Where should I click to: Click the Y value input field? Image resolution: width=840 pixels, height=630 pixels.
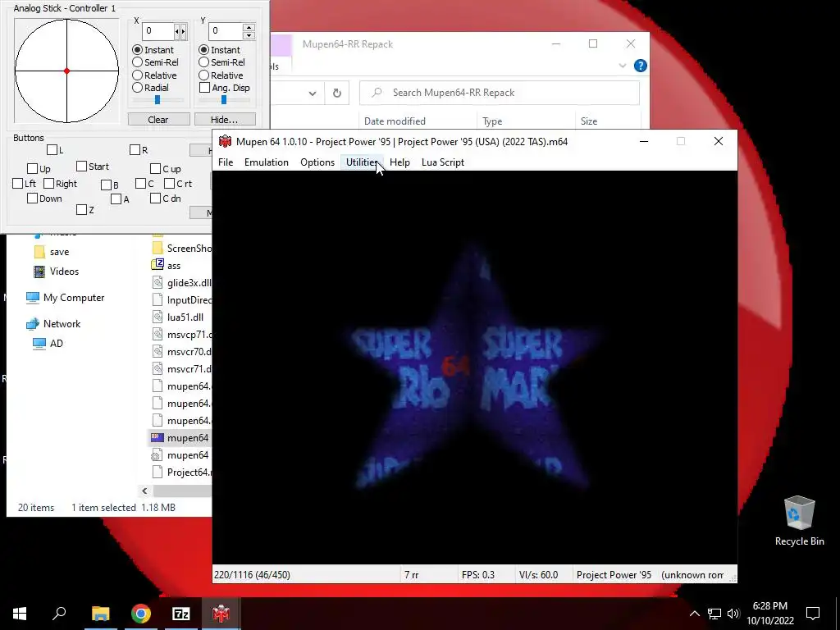point(225,30)
